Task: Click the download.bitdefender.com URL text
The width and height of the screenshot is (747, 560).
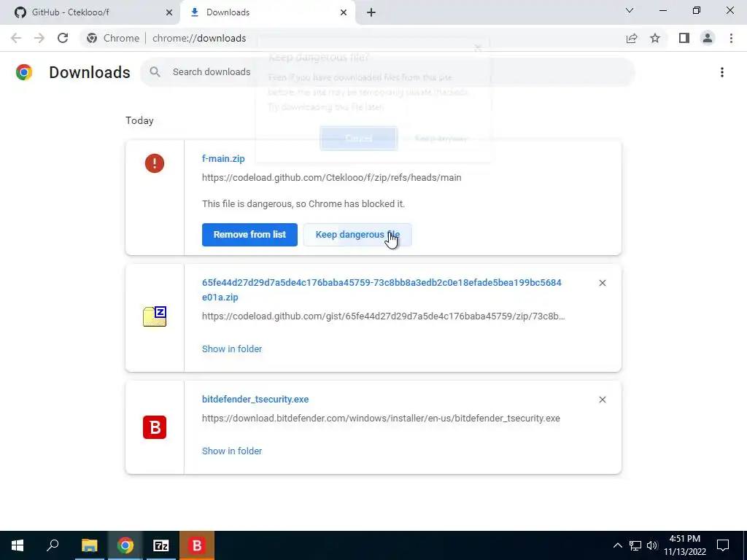Action: [381, 418]
